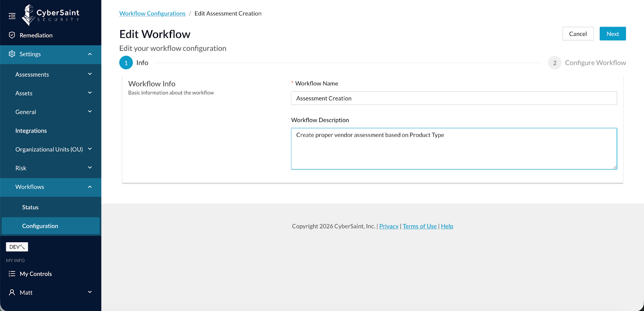
Task: Go to step 2 Configure Workflow
Action: [587, 63]
